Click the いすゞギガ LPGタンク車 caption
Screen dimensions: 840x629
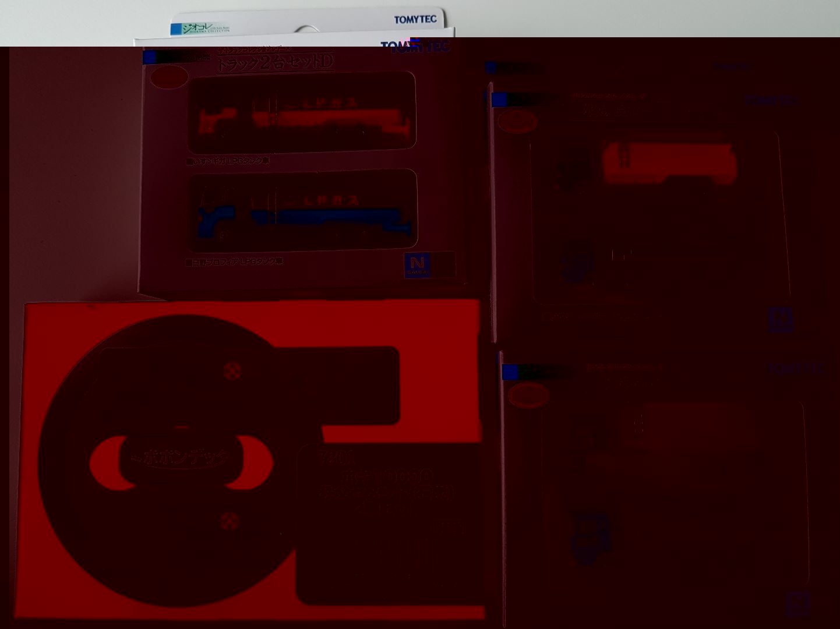coord(228,161)
